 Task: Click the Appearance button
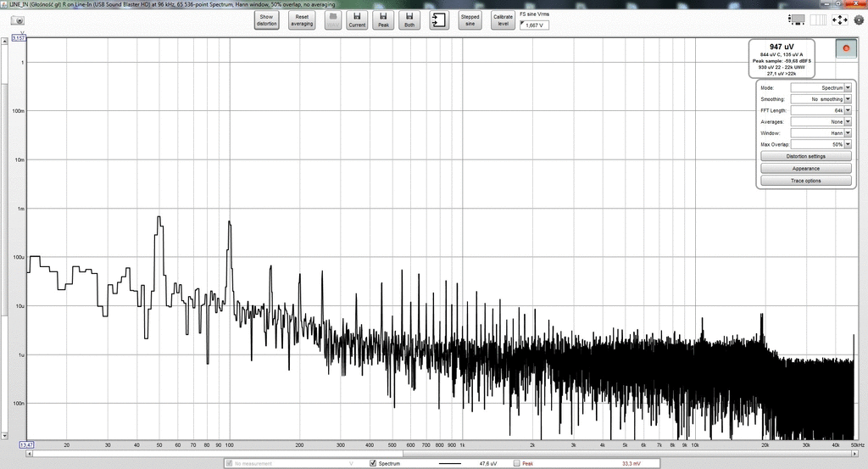(x=806, y=168)
